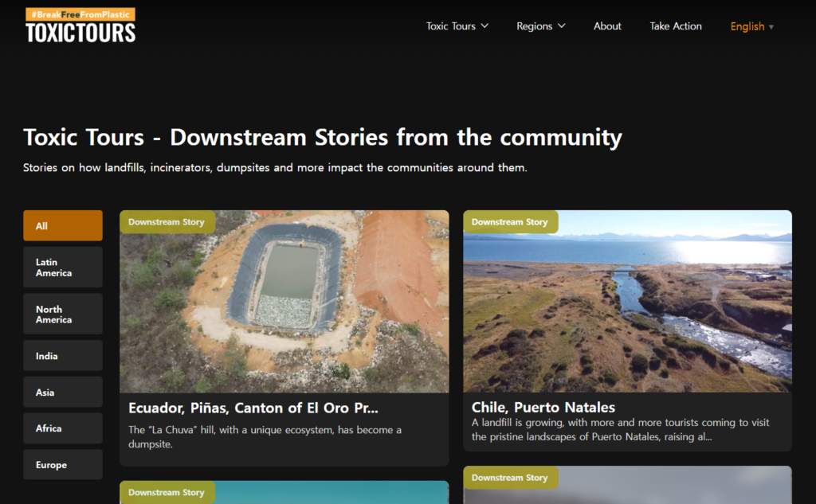Open the Regions dropdown menu
This screenshot has width=816, height=504.
(x=540, y=26)
